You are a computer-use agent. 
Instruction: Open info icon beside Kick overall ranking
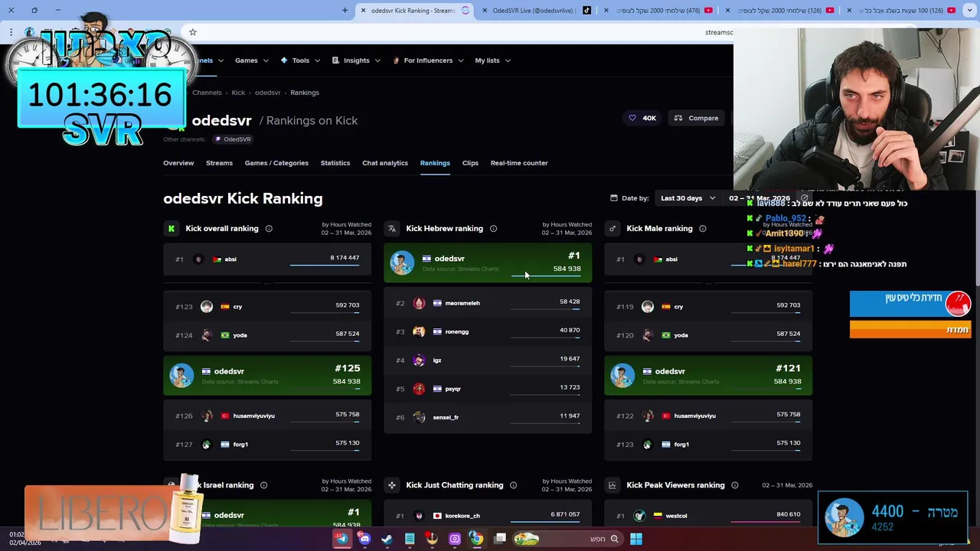point(269,228)
